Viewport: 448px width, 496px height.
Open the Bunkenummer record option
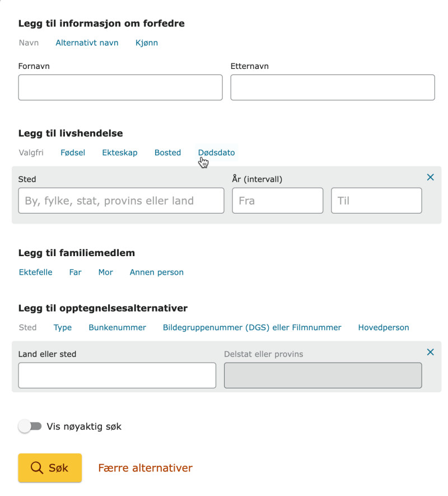(117, 327)
